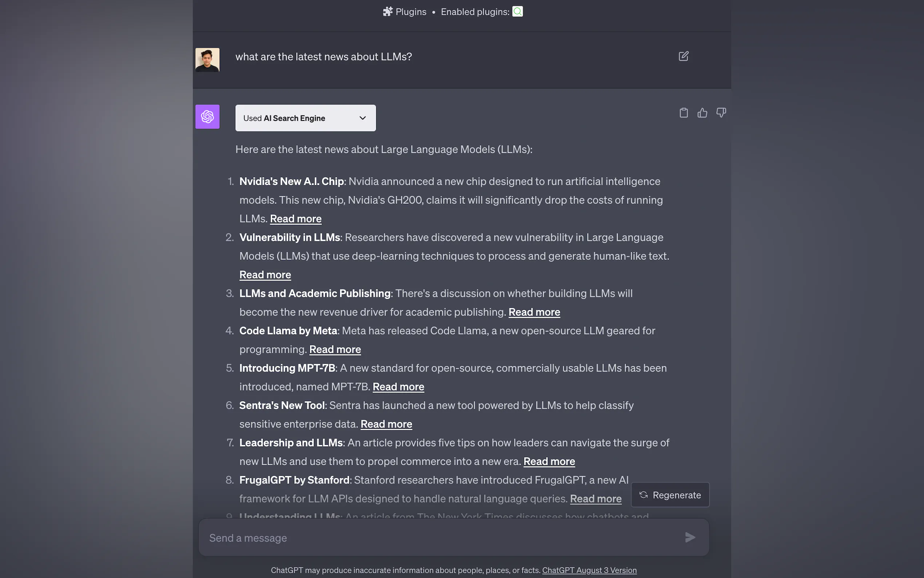This screenshot has height=578, width=924.
Task: Open Read more for Academic Publishing item
Action: [x=534, y=312]
